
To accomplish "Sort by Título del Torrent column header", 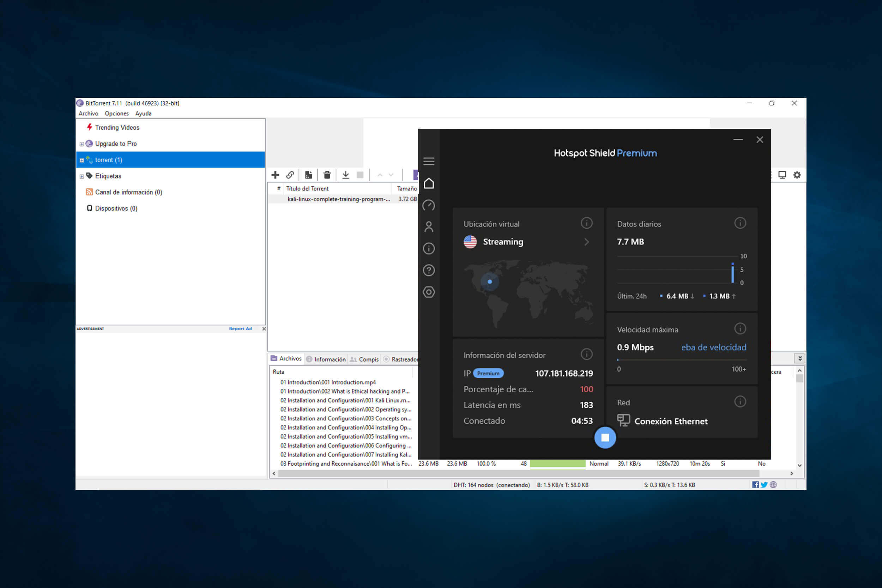I will (x=307, y=189).
